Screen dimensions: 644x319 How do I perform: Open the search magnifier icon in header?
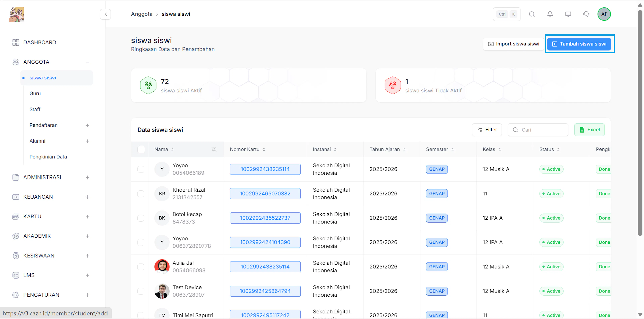click(x=532, y=14)
